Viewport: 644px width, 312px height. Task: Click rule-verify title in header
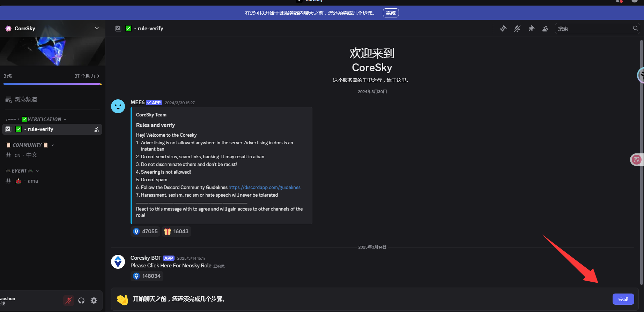pyautogui.click(x=150, y=29)
